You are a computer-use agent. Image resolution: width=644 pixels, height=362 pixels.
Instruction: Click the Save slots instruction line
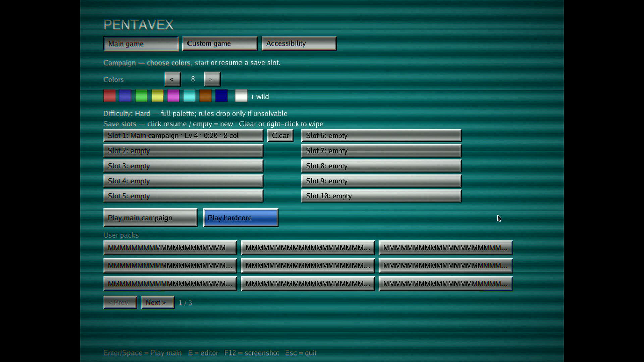click(213, 124)
